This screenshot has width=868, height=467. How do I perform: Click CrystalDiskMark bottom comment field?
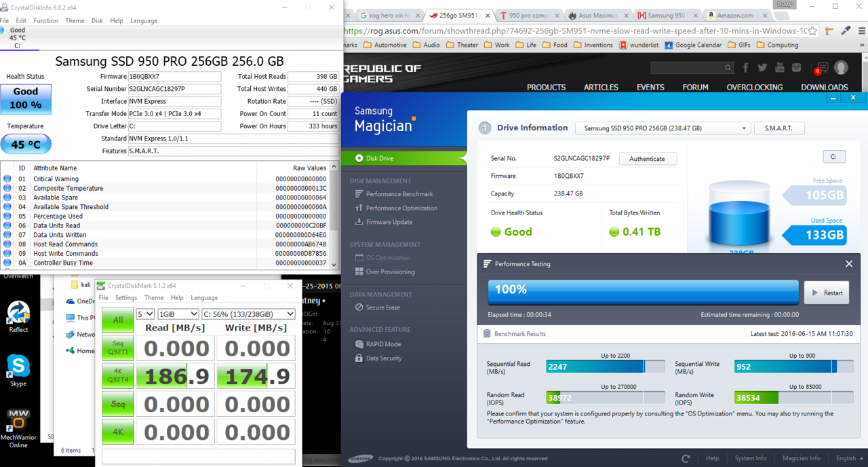199,456
